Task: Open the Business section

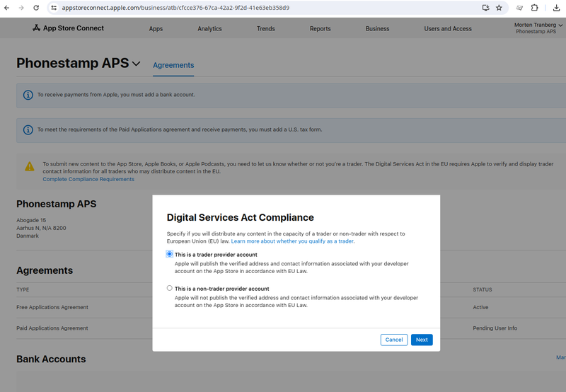Action: point(377,29)
